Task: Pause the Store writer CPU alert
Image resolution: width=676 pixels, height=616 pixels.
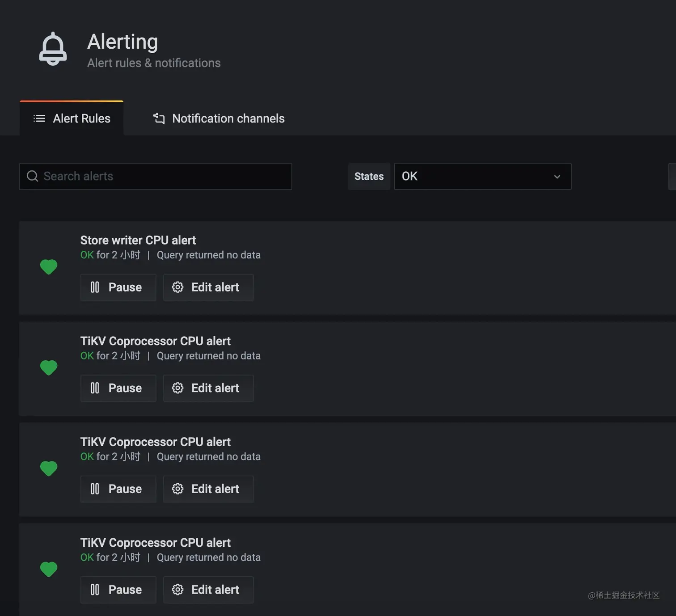Action: coord(118,287)
